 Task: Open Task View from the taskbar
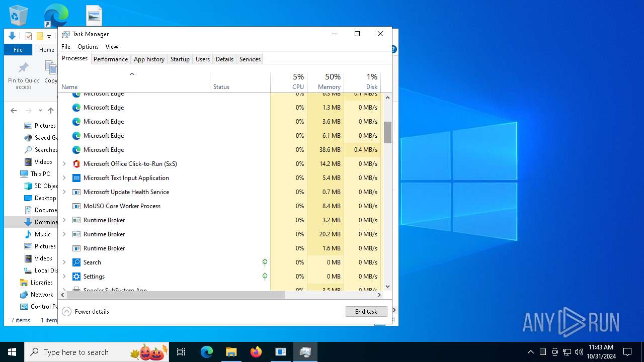181,352
